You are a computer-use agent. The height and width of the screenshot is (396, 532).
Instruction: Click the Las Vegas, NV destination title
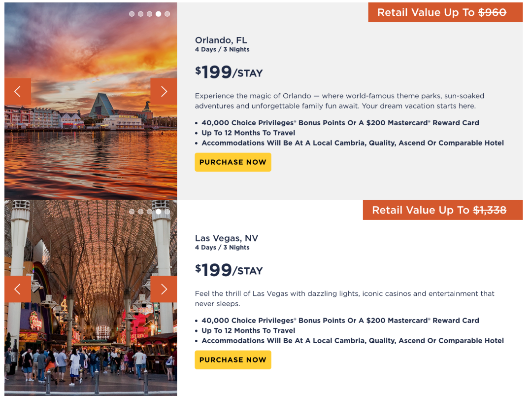tap(226, 238)
